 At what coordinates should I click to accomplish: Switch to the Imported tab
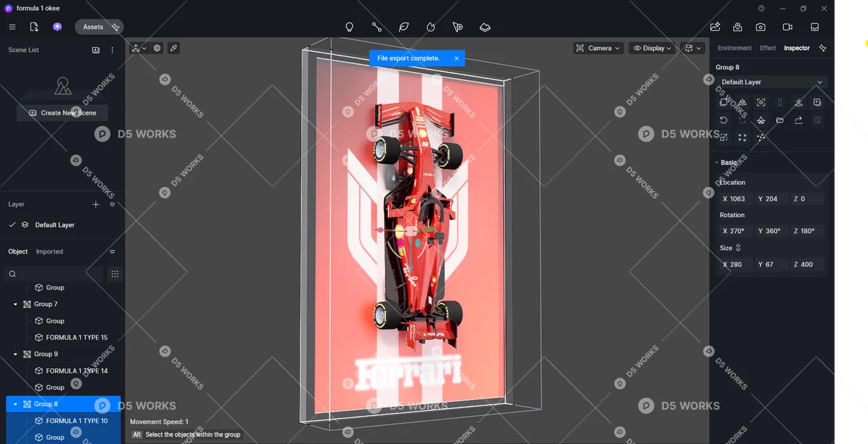pos(50,251)
